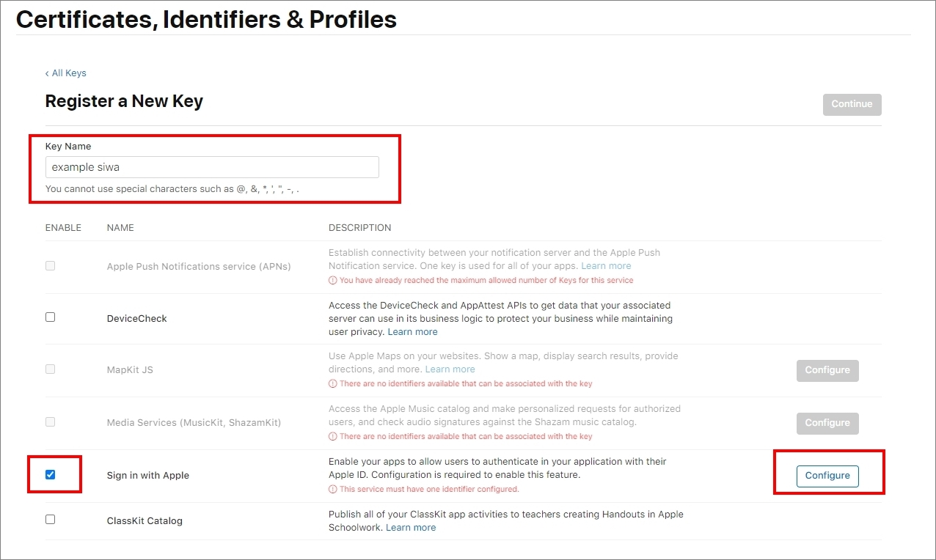Enable the ClassKit Catalog checkbox
This screenshot has width=936, height=560.
tap(50, 520)
